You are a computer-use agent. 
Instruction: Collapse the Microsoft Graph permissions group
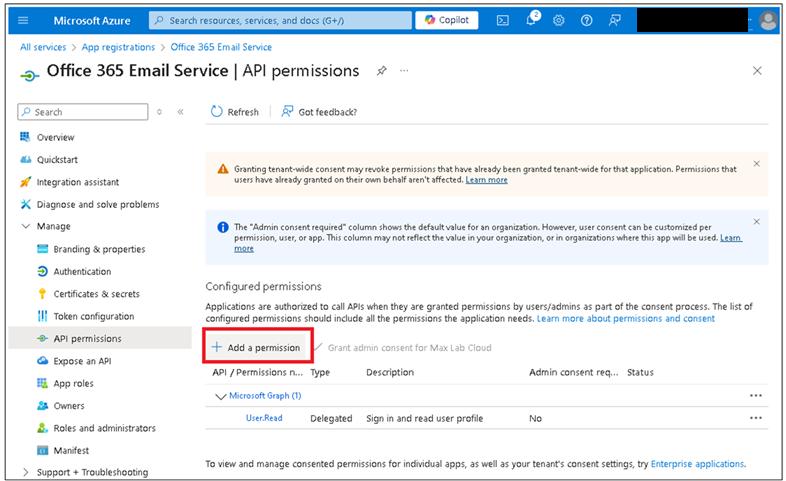(x=220, y=396)
